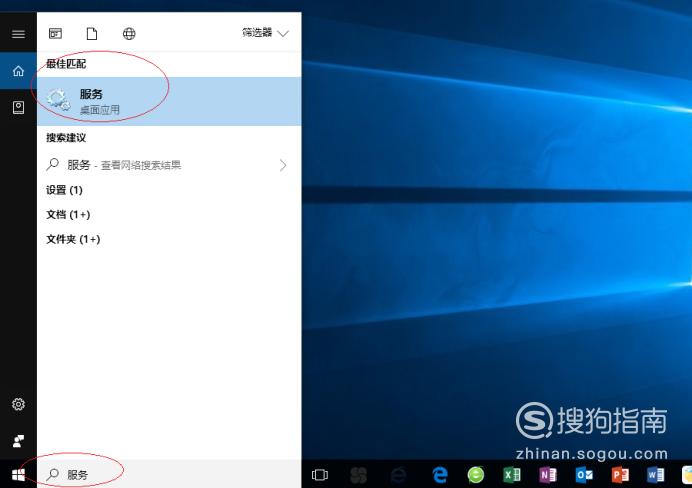Screen dimensions: 692x488
Task: Launch Microsoft Edge from the taskbar
Action: click(x=440, y=475)
